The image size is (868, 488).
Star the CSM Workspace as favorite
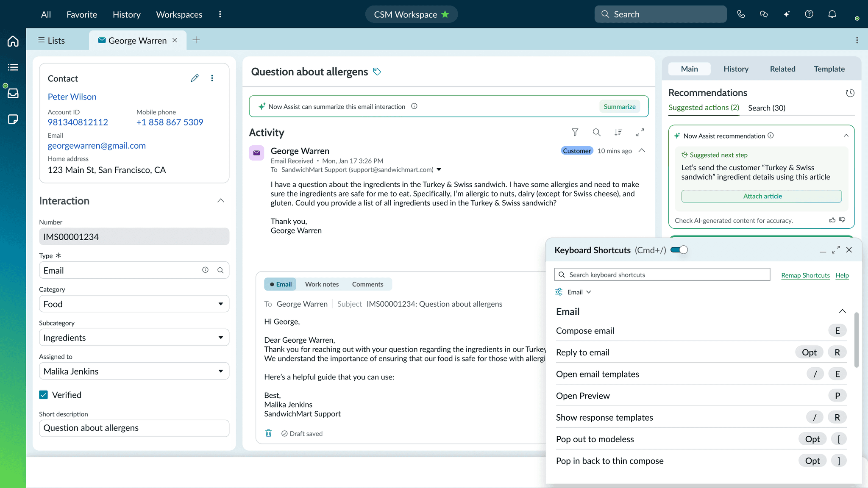pos(445,14)
